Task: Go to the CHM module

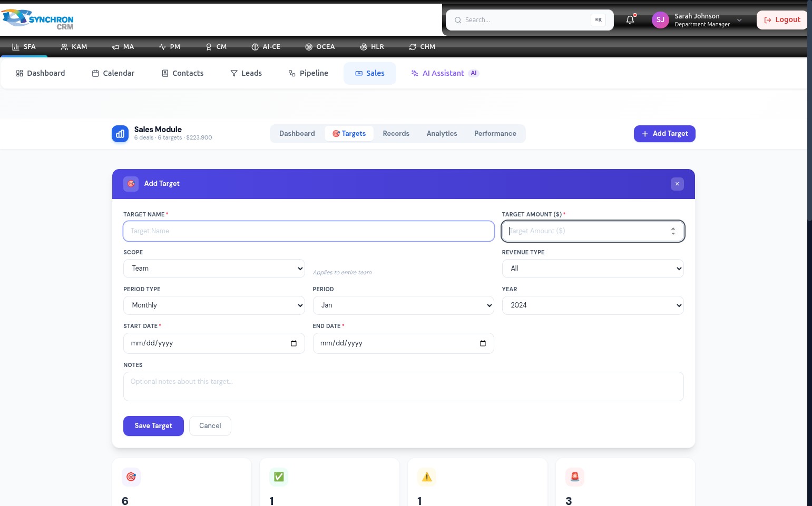Action: click(422, 47)
